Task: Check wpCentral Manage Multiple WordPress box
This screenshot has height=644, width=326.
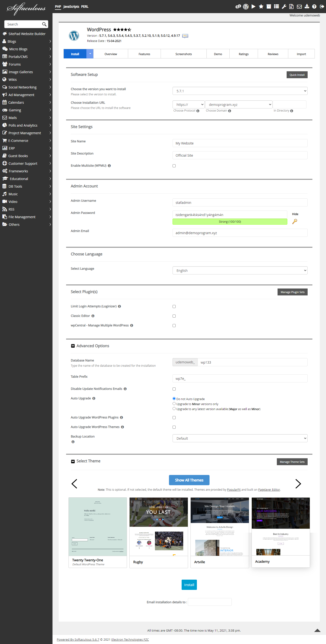Action: coord(174,325)
